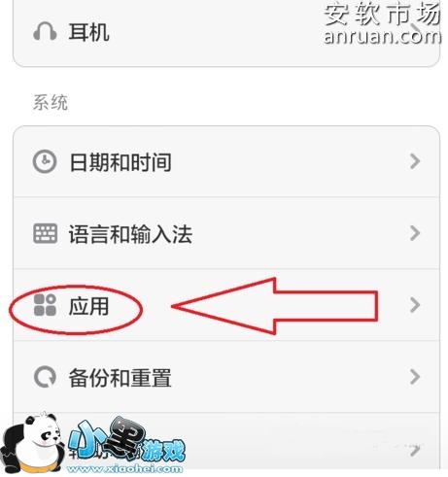
Task: Click the 系统 section header
Action: click(x=51, y=102)
